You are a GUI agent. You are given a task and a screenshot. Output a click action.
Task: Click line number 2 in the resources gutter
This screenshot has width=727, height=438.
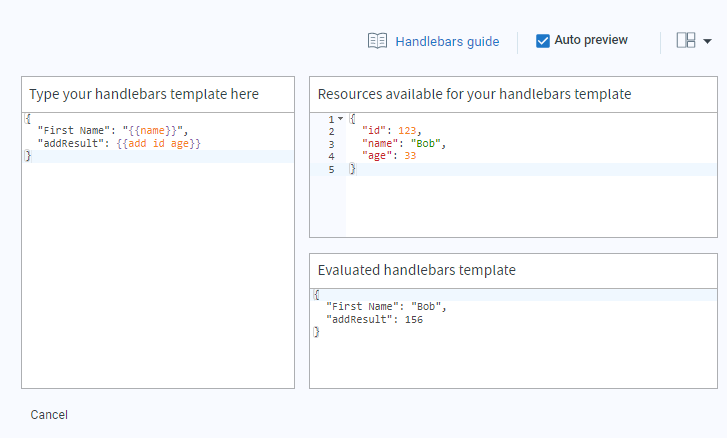click(331, 132)
